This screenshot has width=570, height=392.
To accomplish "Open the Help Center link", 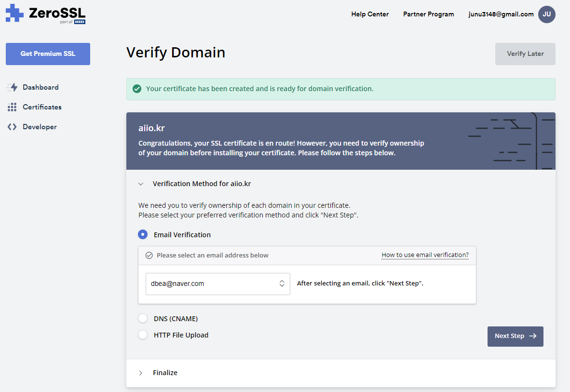I will tap(370, 14).
